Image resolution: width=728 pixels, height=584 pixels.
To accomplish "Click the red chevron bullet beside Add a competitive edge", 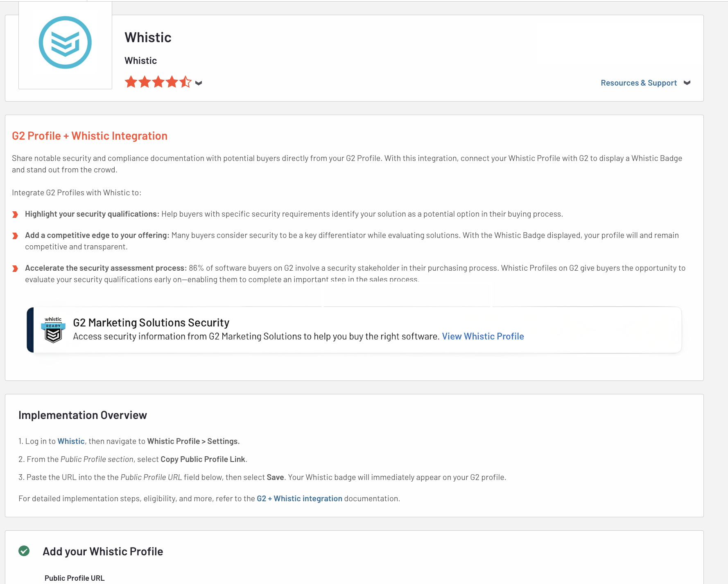I will [x=15, y=235].
